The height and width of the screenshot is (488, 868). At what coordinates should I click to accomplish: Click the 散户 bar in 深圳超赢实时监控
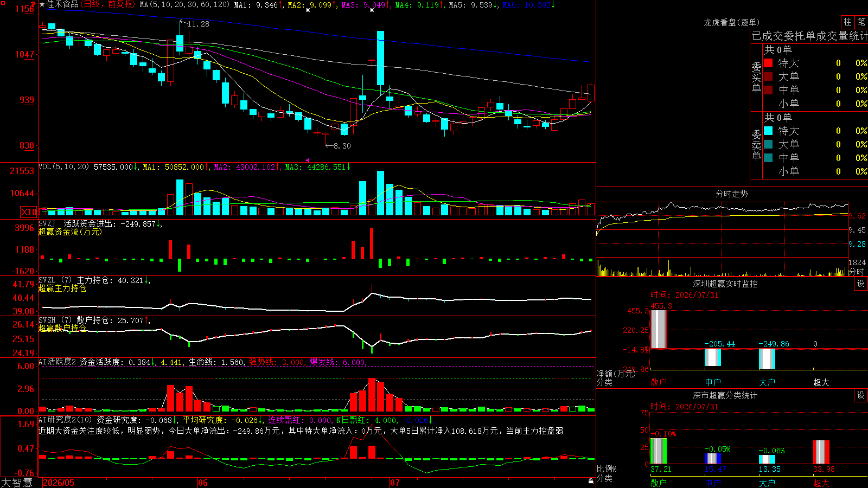point(659,329)
